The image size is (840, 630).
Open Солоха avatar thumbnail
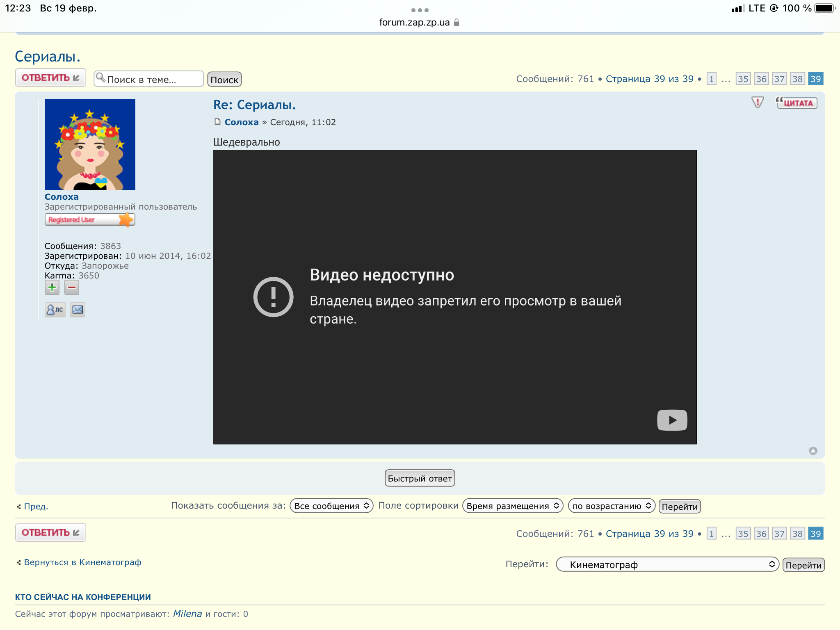(x=90, y=144)
